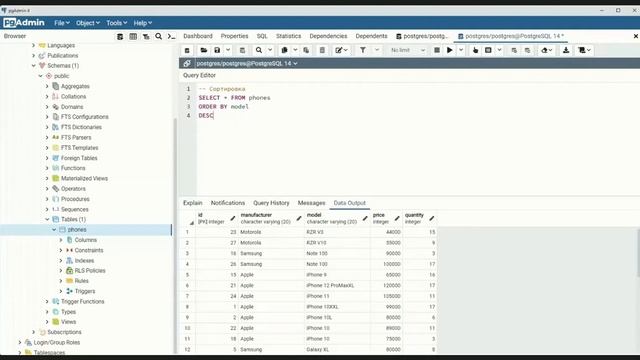
Task: Click the Save File icon
Action: [x=217, y=50]
